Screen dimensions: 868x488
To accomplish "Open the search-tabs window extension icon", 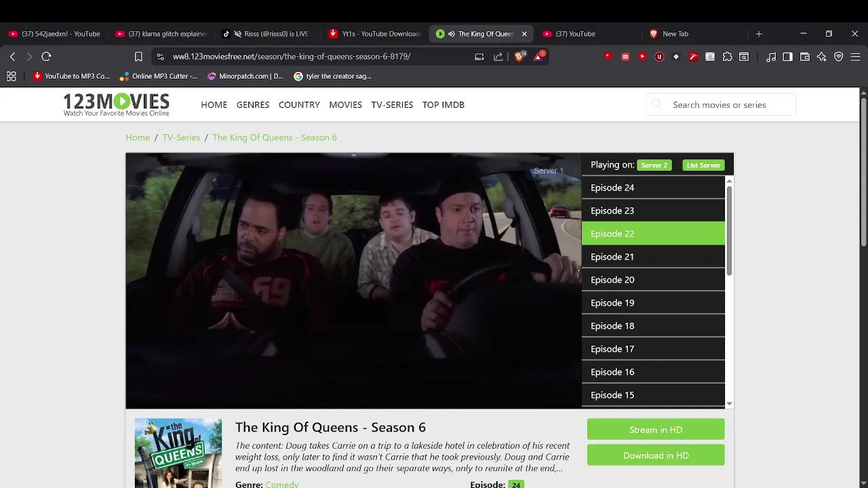I will tap(744, 57).
